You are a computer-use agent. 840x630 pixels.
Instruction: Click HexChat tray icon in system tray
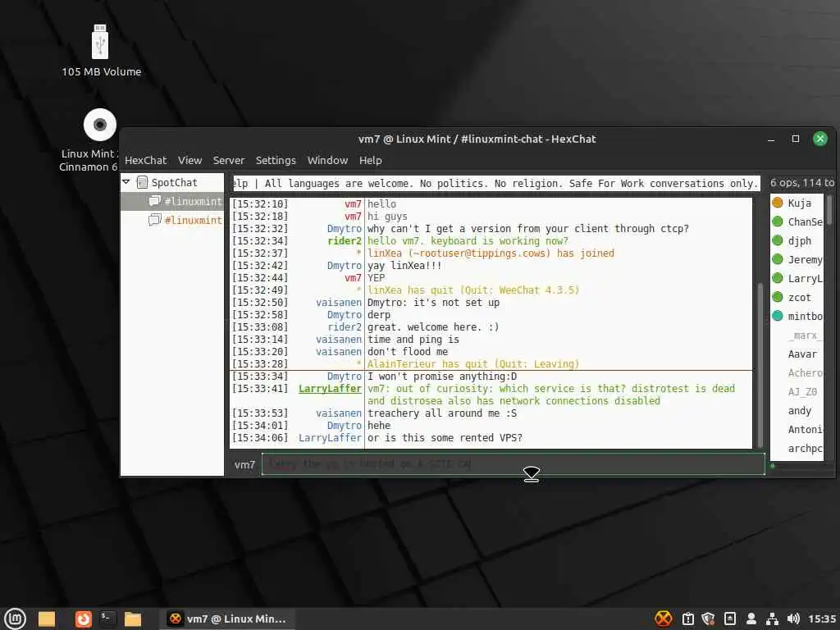click(663, 619)
